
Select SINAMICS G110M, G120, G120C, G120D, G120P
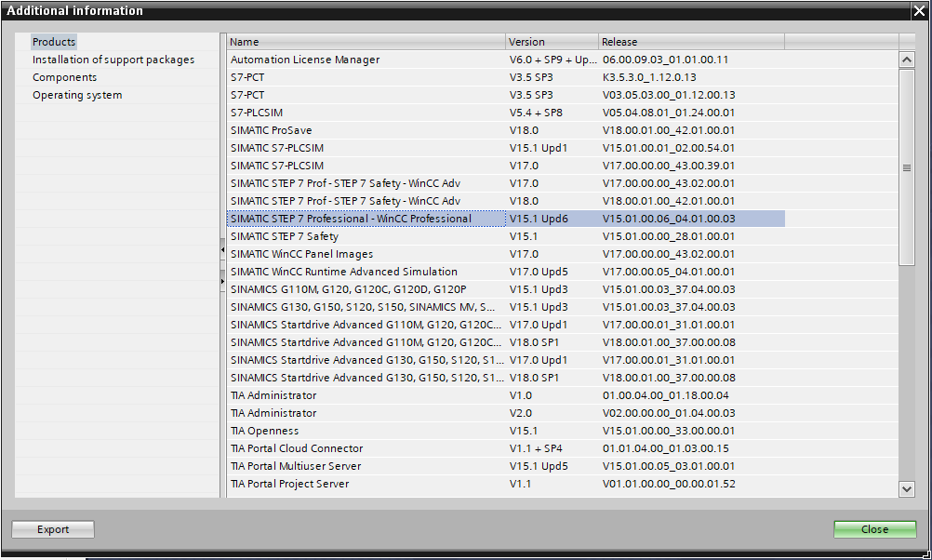coord(506,289)
